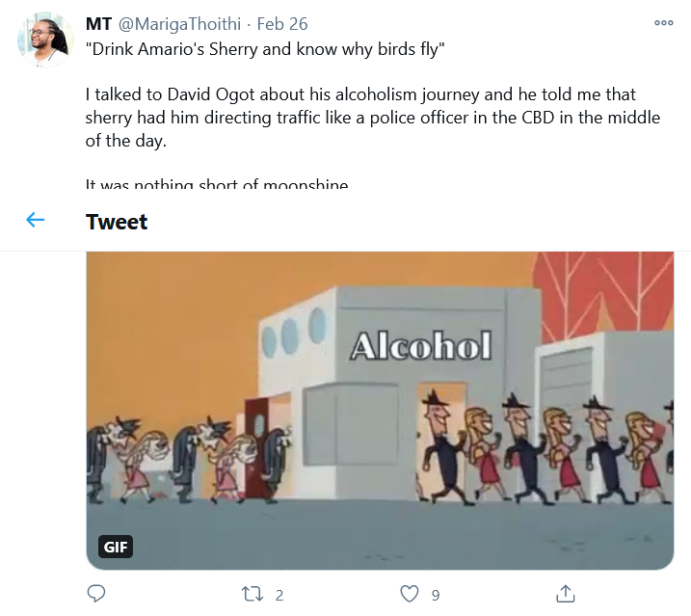Retweet the post using the arrows icon

[253, 594]
